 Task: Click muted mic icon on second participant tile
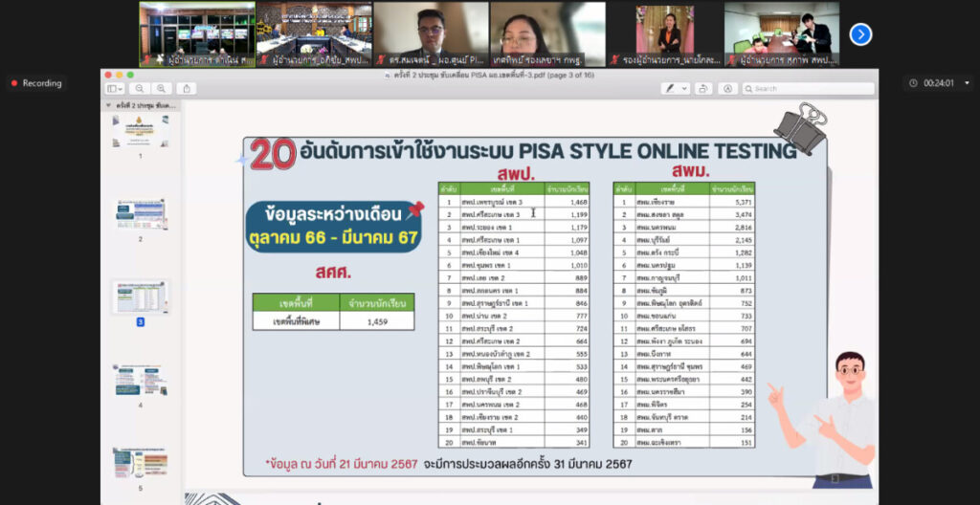coord(264,60)
